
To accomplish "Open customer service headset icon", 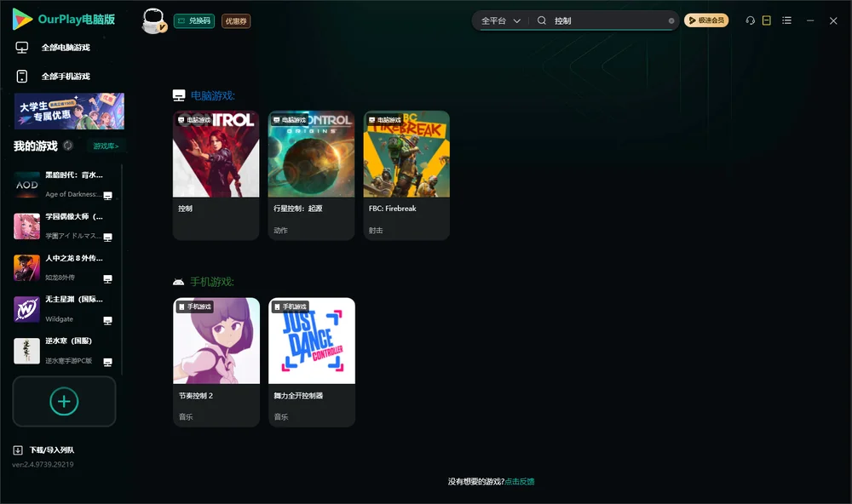I will pos(751,20).
